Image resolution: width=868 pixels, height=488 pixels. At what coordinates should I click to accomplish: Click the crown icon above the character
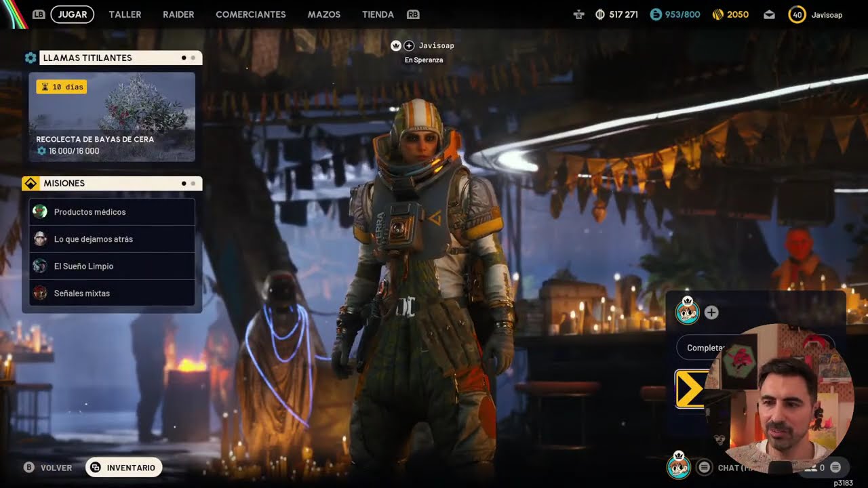pos(396,45)
